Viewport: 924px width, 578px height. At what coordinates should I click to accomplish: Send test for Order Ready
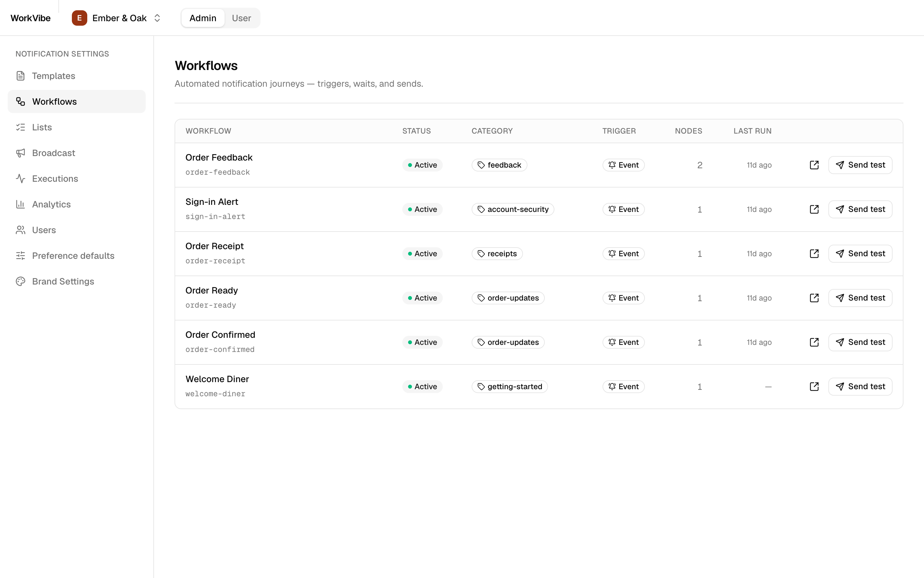pos(860,298)
